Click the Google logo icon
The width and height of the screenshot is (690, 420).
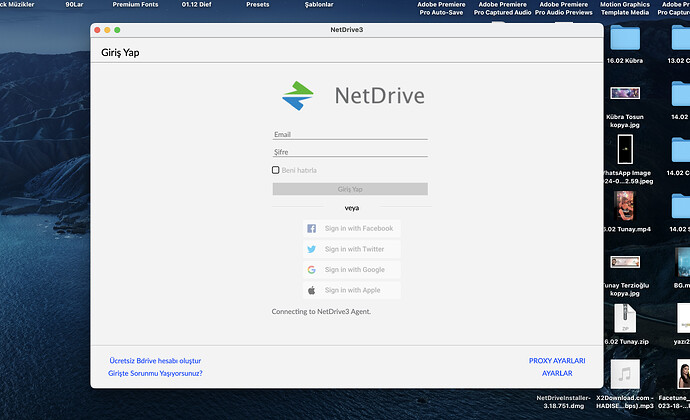pos(312,270)
